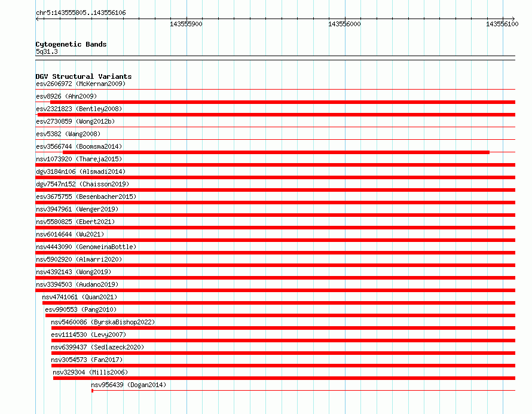Click the esv3675755 (Besenbacher2015) label
Screen dimensions: 532x414
[x=86, y=197]
